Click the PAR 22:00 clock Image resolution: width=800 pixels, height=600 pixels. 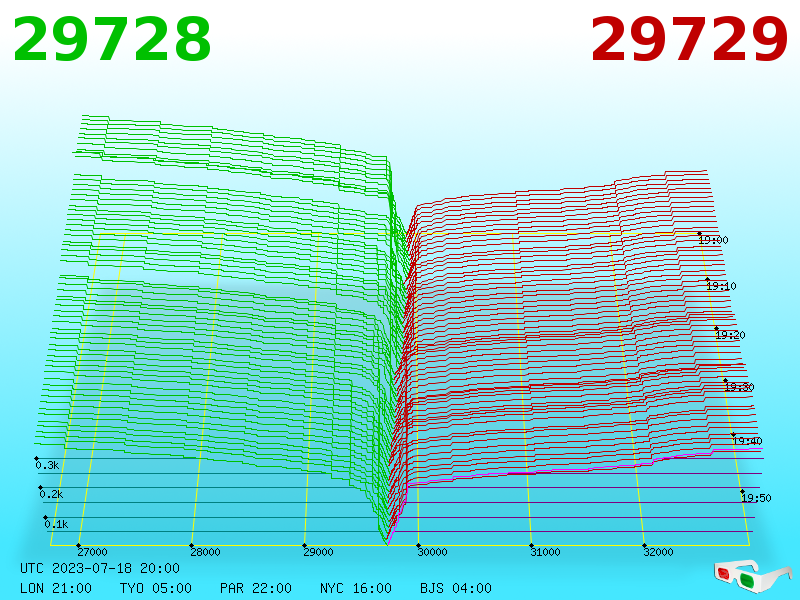(x=256, y=588)
